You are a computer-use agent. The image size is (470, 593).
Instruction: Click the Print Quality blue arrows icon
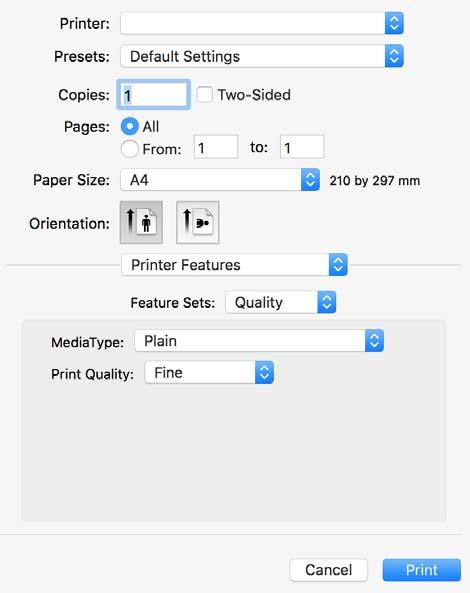click(264, 373)
